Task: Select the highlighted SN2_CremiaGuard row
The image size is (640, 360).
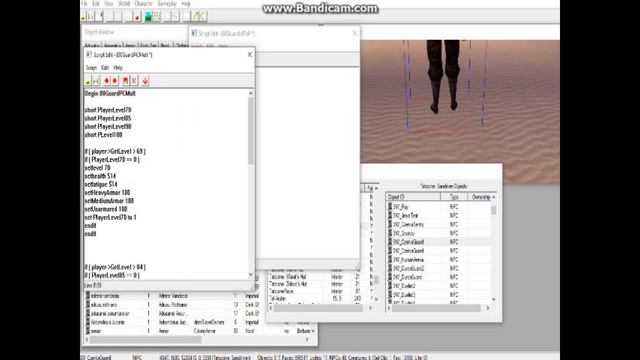Action: (439, 242)
